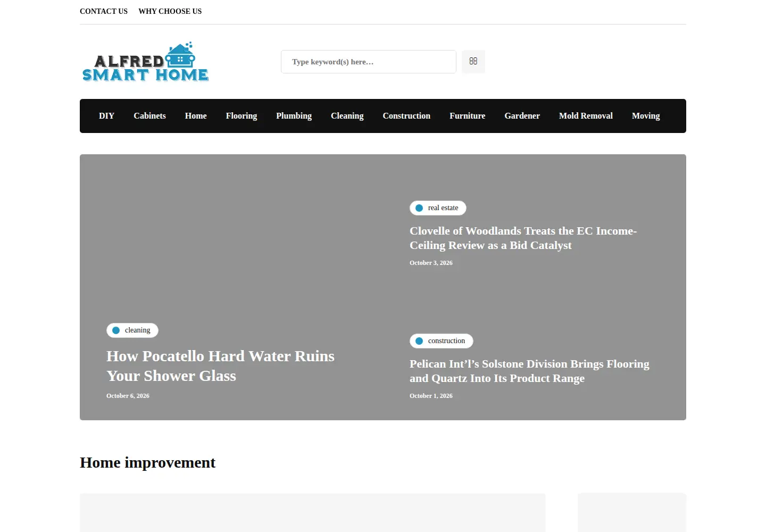The image size is (766, 532).
Task: Click the October 3, 2026 date
Action: [431, 263]
